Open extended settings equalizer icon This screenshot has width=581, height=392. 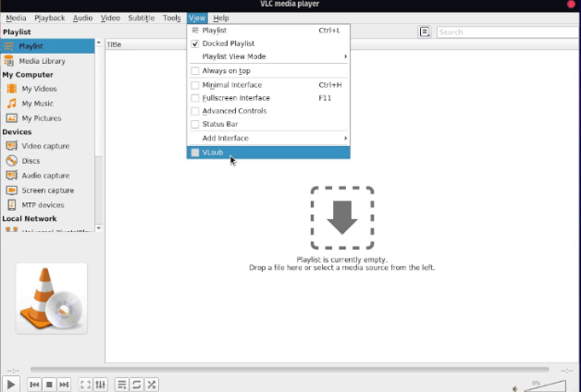click(x=101, y=385)
